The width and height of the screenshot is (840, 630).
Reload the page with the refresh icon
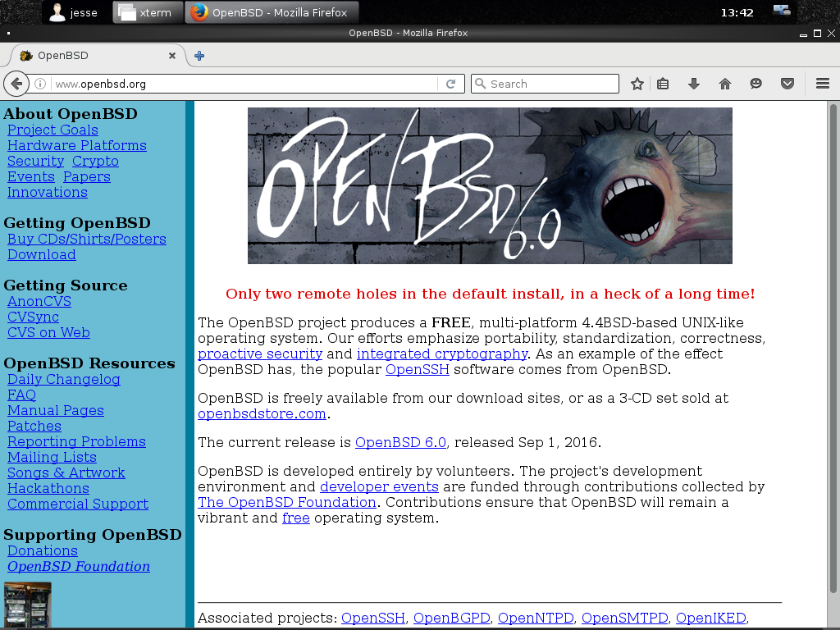(451, 84)
